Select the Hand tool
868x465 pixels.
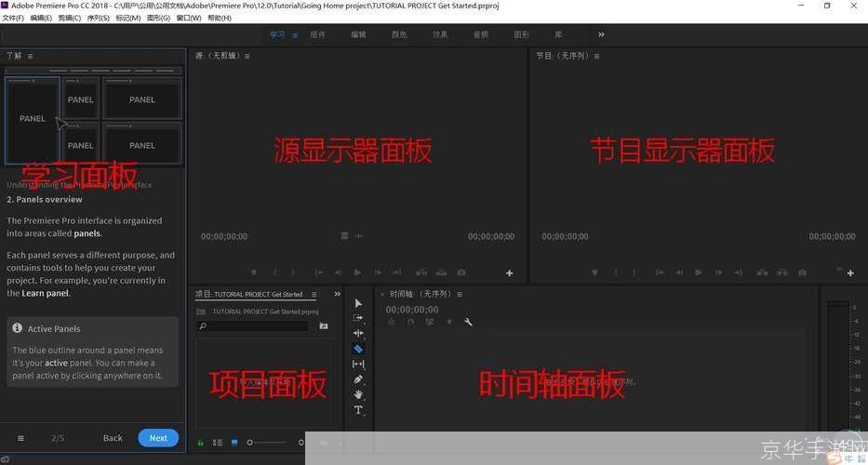358,394
